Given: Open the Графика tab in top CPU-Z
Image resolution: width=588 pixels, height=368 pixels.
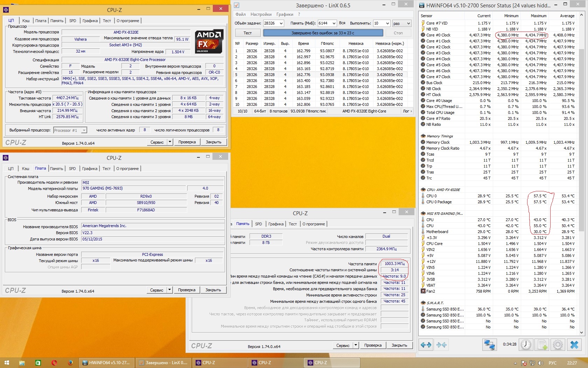Looking at the screenshot, I should [x=90, y=21].
